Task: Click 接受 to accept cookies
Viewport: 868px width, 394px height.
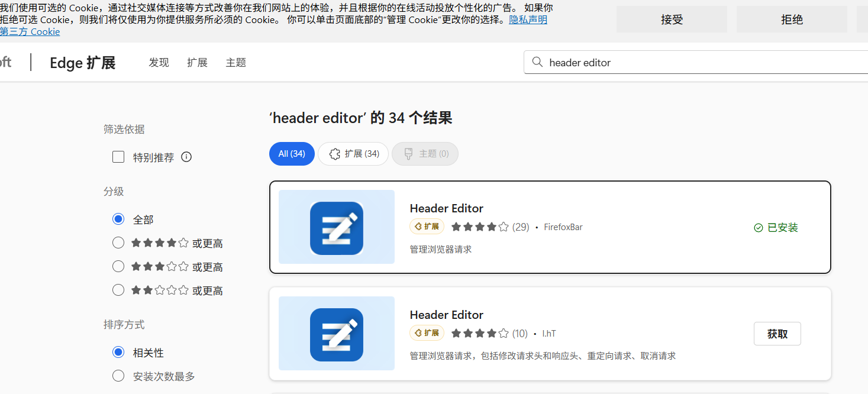Action: (x=672, y=20)
